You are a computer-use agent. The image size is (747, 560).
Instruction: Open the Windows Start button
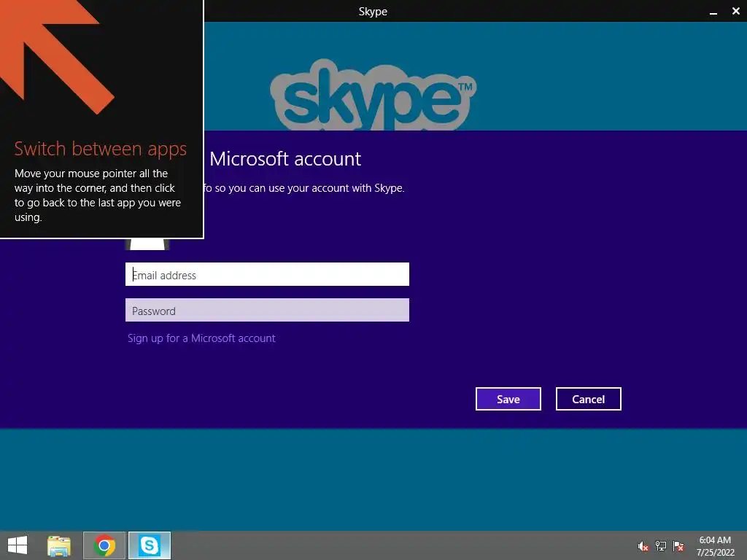point(18,545)
